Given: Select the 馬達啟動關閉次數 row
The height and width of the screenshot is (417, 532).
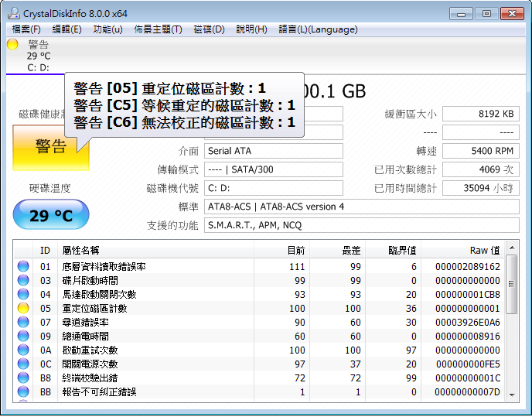Looking at the screenshot, I should pos(259,295).
